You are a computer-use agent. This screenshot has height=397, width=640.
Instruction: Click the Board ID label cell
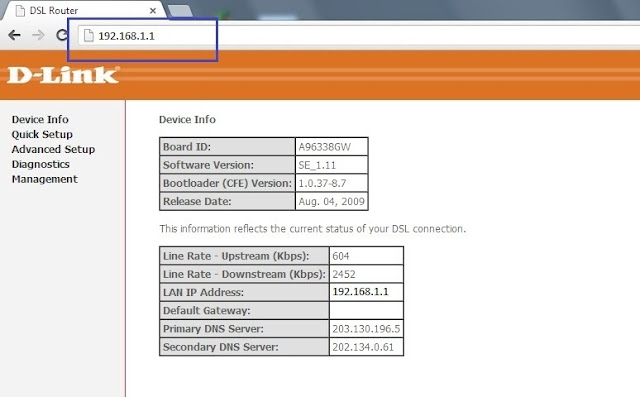tap(227, 147)
